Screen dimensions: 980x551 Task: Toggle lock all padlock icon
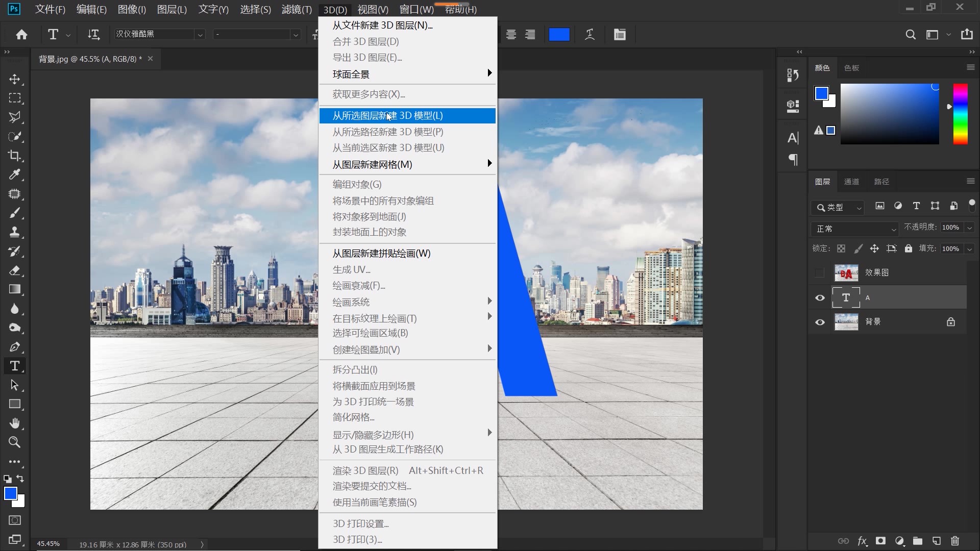tap(908, 248)
